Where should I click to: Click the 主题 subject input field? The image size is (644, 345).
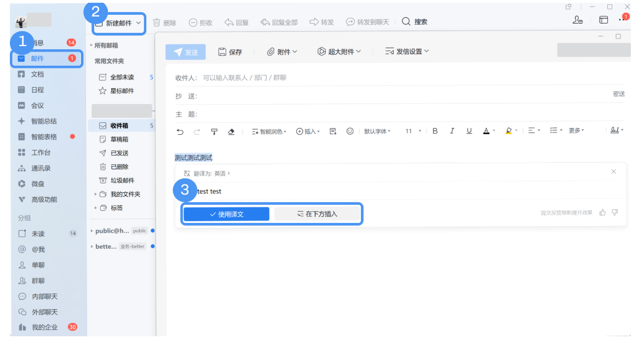(274, 113)
